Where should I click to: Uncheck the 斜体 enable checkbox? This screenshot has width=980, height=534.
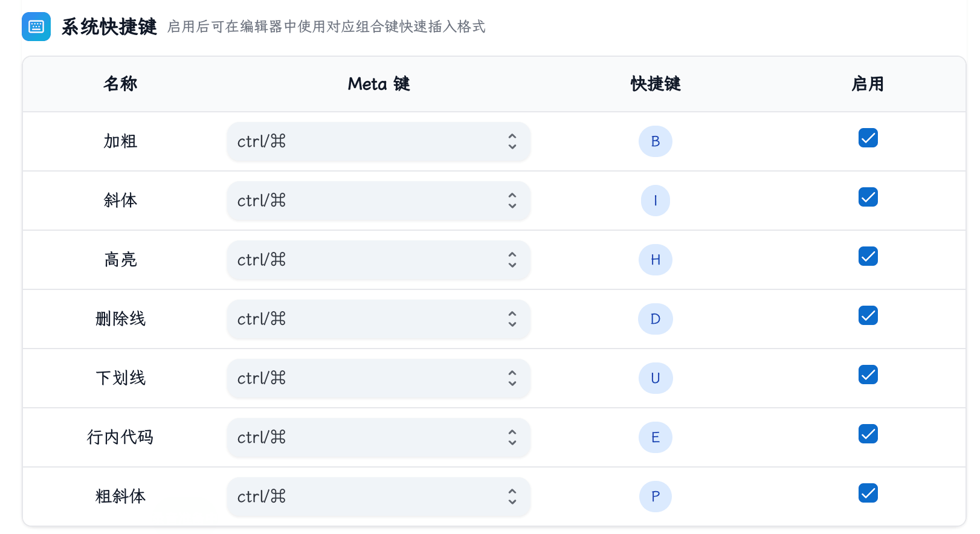click(868, 197)
